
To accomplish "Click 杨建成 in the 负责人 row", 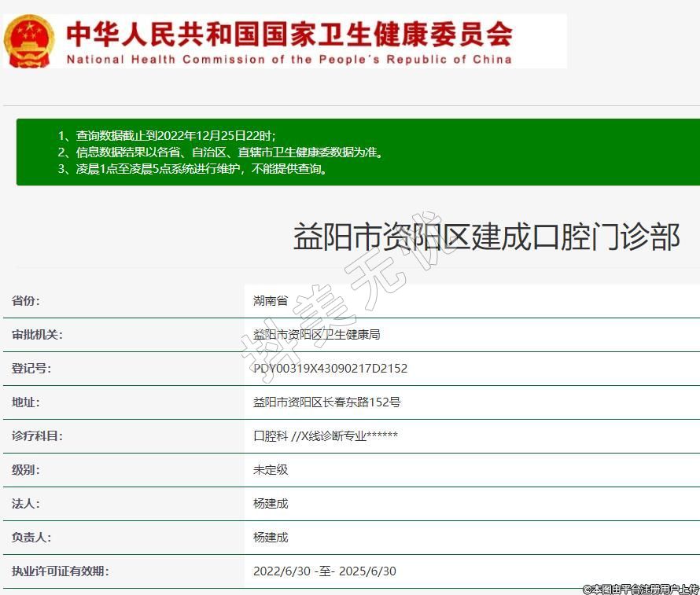I will click(x=271, y=538).
